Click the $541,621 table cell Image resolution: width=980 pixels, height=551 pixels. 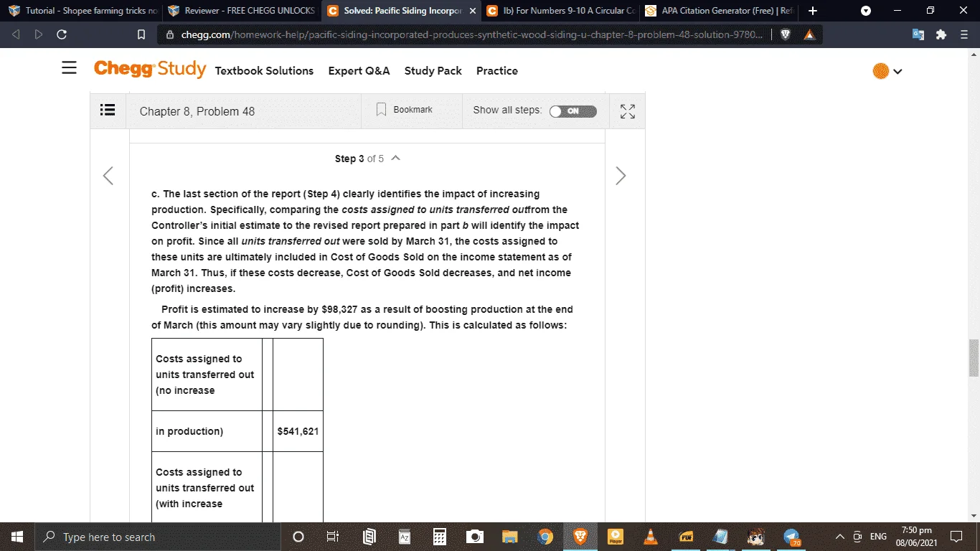pyautogui.click(x=298, y=431)
